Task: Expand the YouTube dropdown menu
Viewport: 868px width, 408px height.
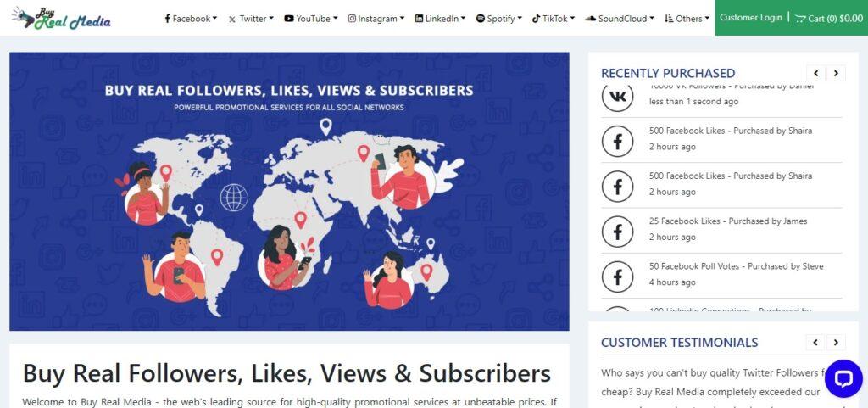Action: coord(310,19)
